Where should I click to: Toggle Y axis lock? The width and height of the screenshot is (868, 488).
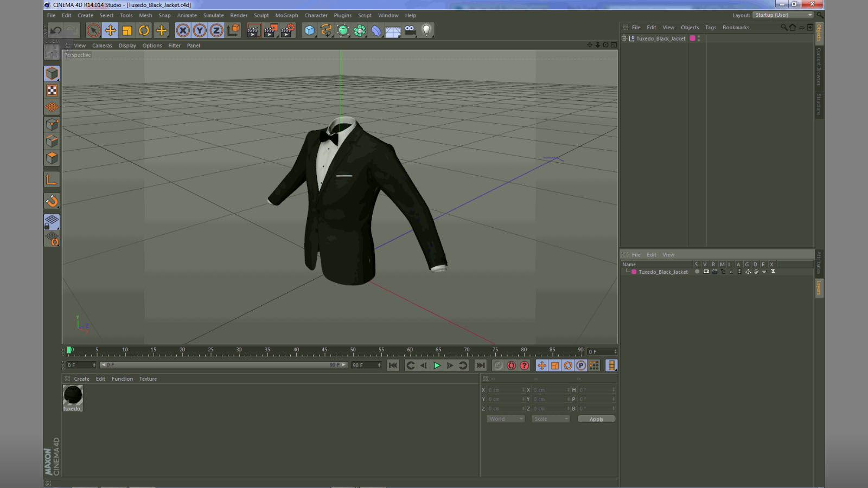(200, 30)
